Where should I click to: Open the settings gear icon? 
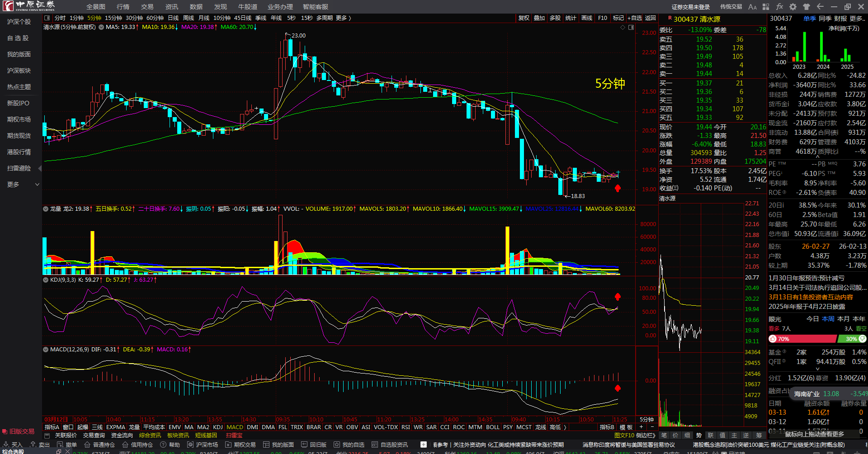click(793, 7)
